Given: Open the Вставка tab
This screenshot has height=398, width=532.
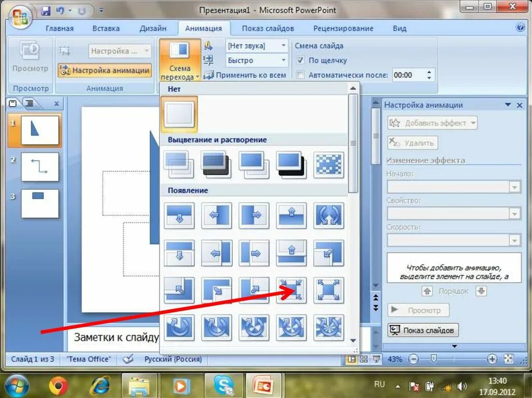Looking at the screenshot, I should pos(106,29).
